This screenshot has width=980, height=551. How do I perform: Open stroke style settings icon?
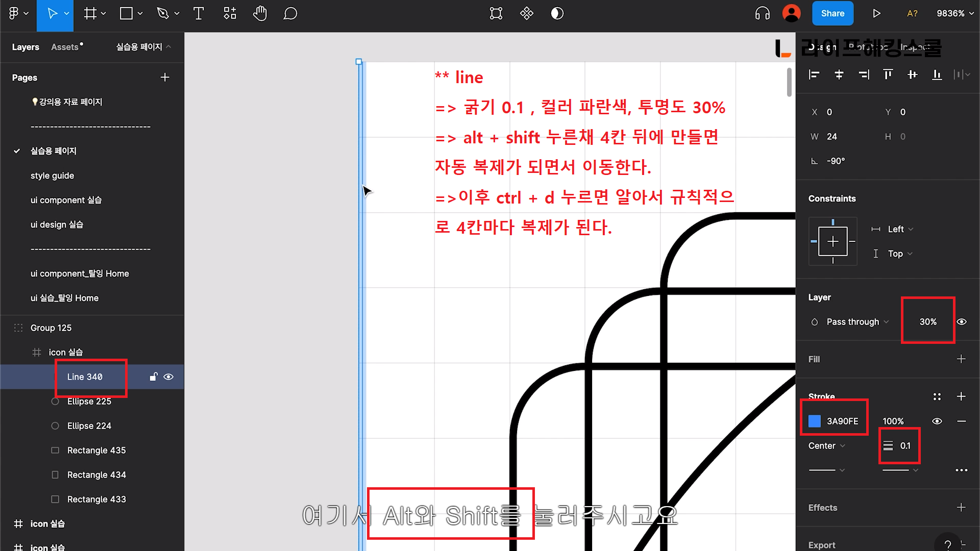tap(937, 396)
